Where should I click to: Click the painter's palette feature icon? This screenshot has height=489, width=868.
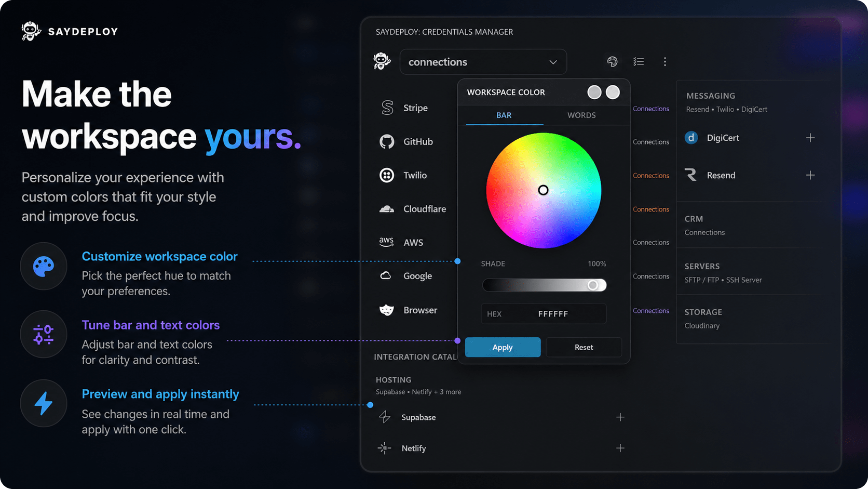[x=44, y=266]
